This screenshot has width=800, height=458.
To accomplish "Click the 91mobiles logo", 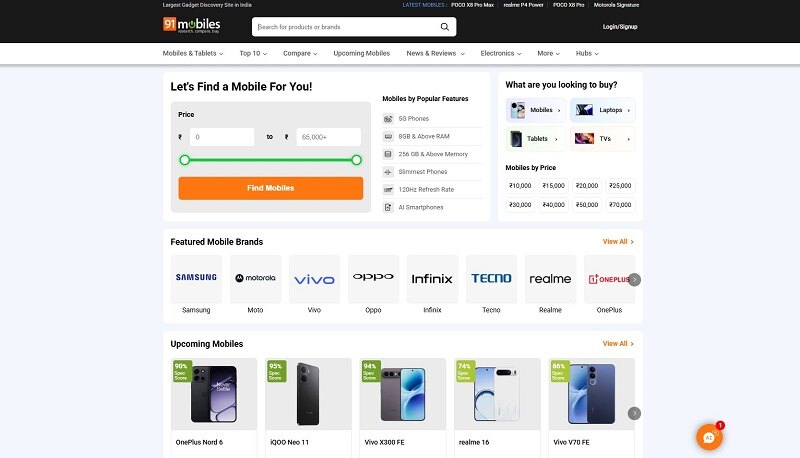I will click(x=191, y=26).
